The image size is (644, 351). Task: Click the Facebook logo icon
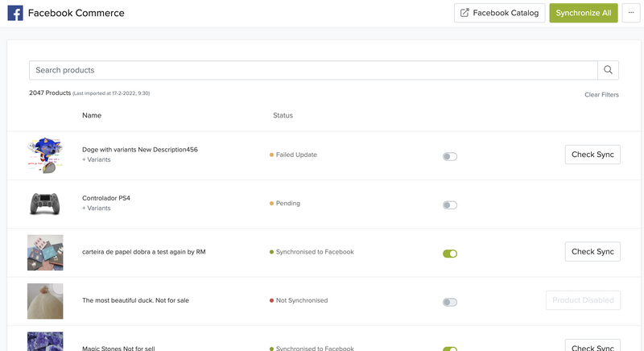tap(14, 13)
